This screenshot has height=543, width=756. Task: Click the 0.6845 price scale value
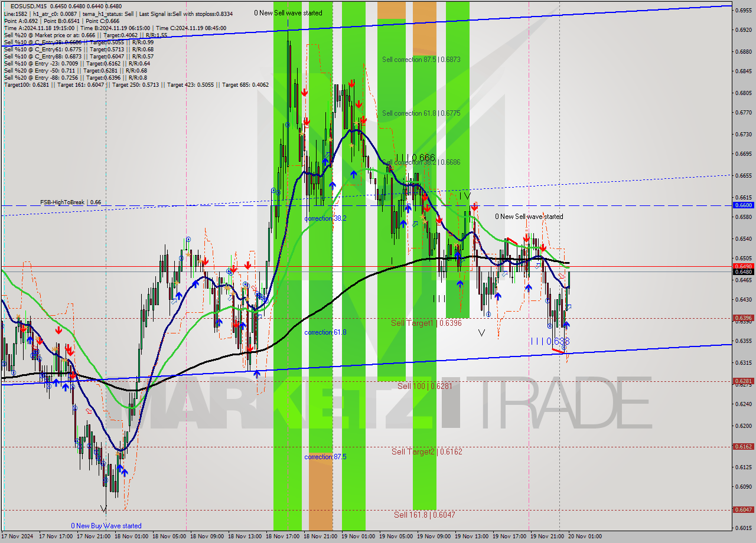tap(743, 72)
